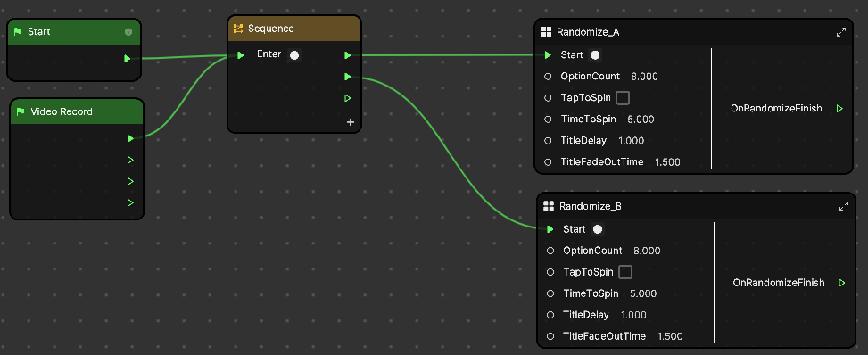Toggle the Enter white circle on Sequence node
Viewport: 868px width, 355px height.
coord(294,54)
